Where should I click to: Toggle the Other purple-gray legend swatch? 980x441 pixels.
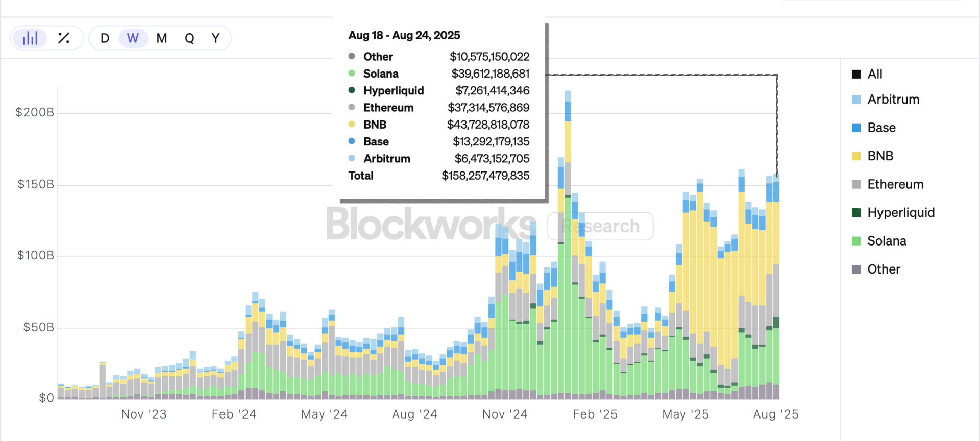pyautogui.click(x=856, y=269)
